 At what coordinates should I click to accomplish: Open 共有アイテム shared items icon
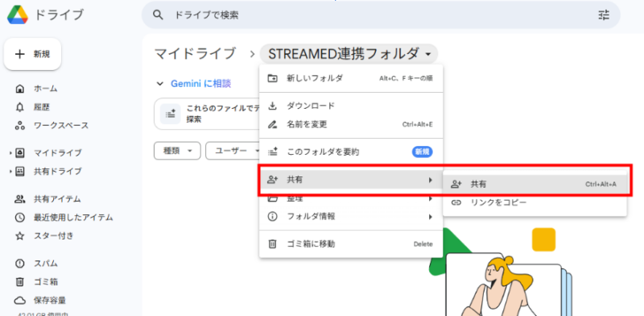pos(19,199)
